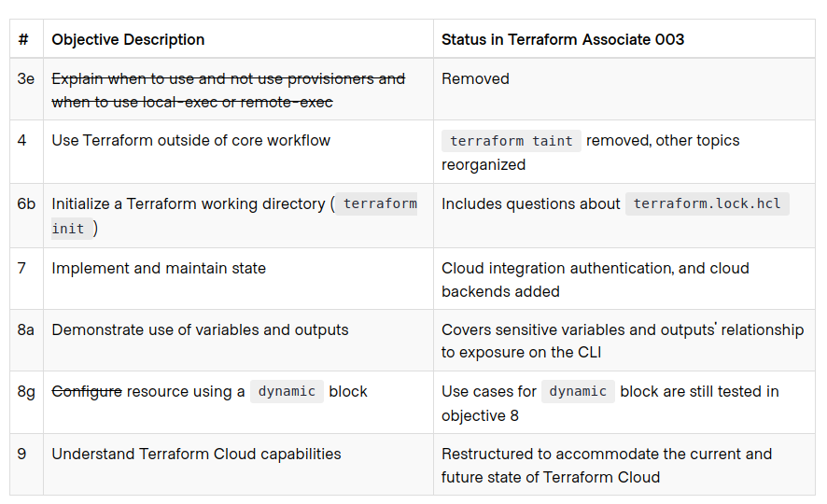827x504 pixels.
Task: Click the "Implement and maintain state" cell
Action: click(x=159, y=269)
